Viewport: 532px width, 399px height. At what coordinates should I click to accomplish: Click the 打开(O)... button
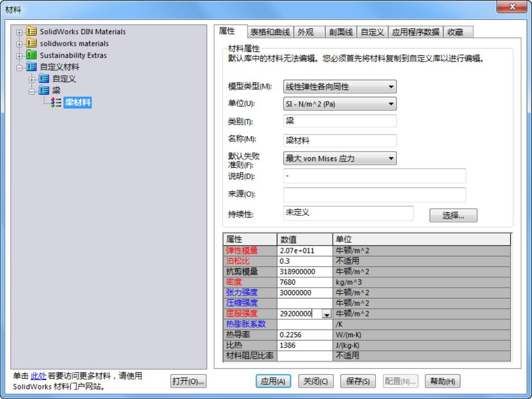tap(188, 381)
